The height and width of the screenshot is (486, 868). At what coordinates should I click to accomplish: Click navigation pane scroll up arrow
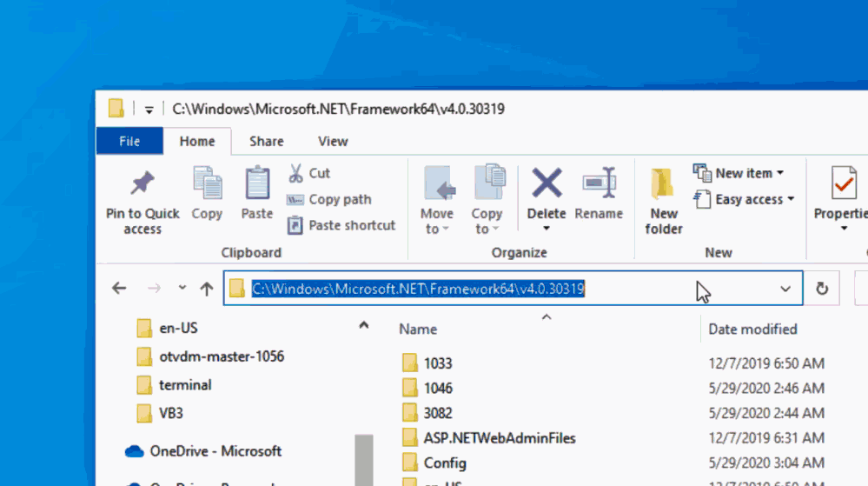[x=364, y=325]
